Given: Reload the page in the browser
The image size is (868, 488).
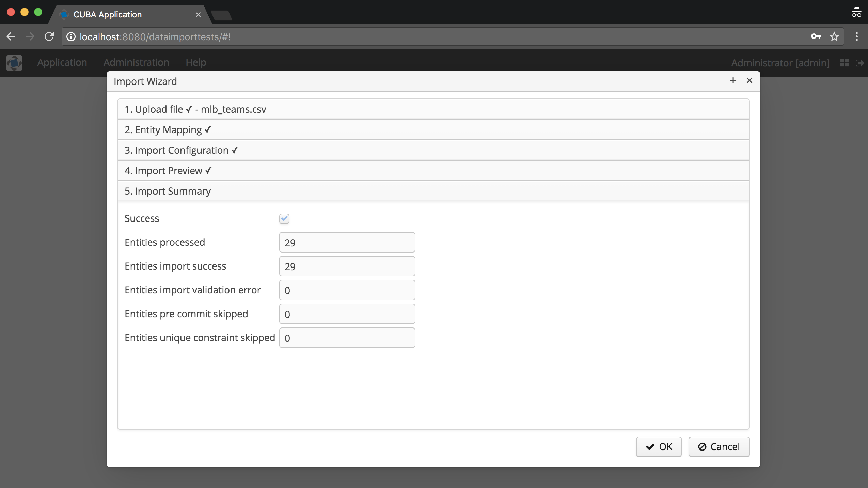Looking at the screenshot, I should click(x=49, y=36).
